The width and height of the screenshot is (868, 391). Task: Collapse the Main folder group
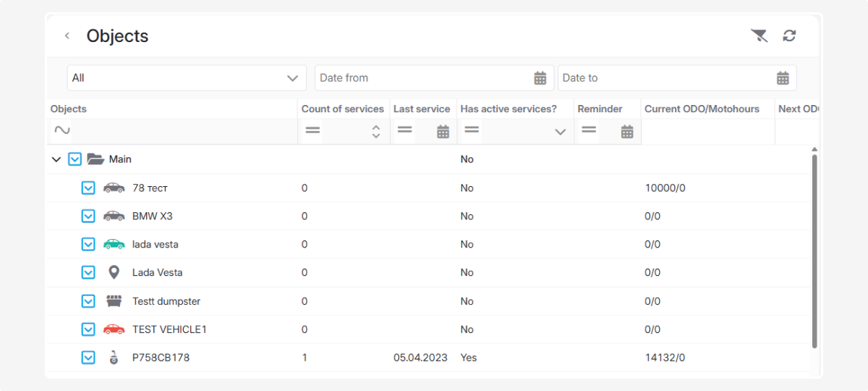coord(56,159)
